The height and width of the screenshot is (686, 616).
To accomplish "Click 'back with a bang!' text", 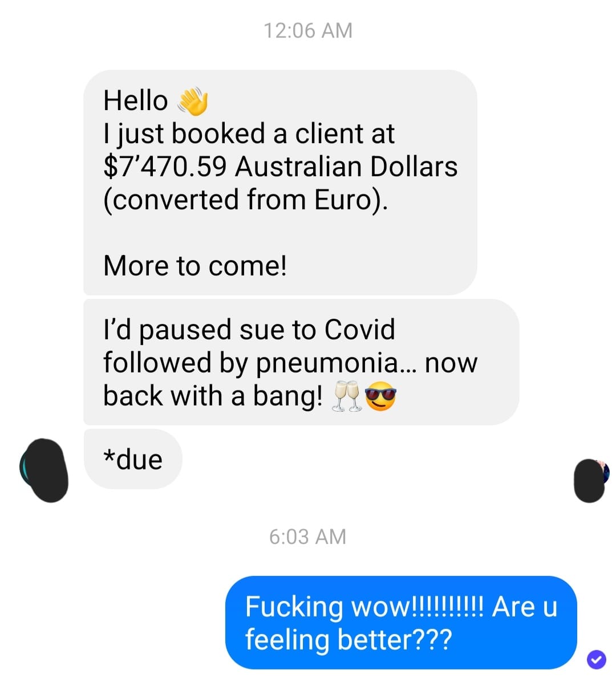I will tap(213, 396).
